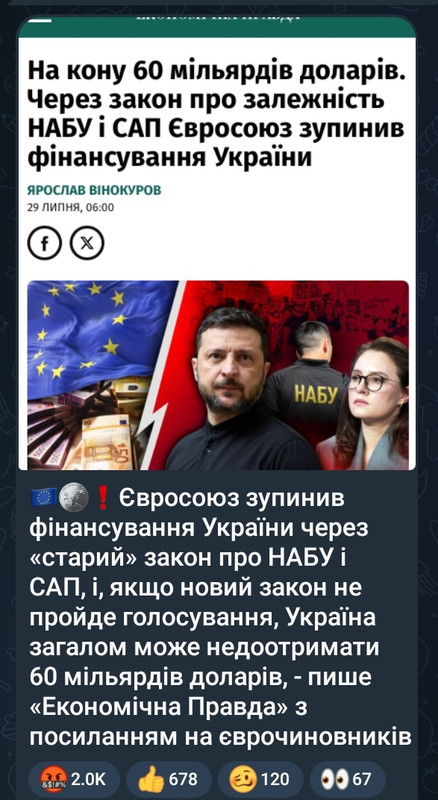Viewport: 438px width, 800px height.
Task: Tap the green site header bar
Action: click(x=217, y=27)
